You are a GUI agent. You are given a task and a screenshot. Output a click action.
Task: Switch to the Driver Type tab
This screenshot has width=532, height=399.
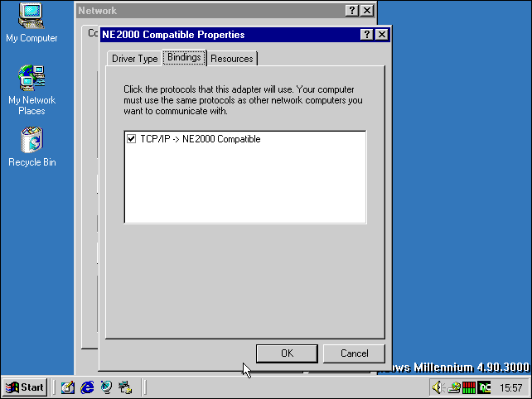134,59
